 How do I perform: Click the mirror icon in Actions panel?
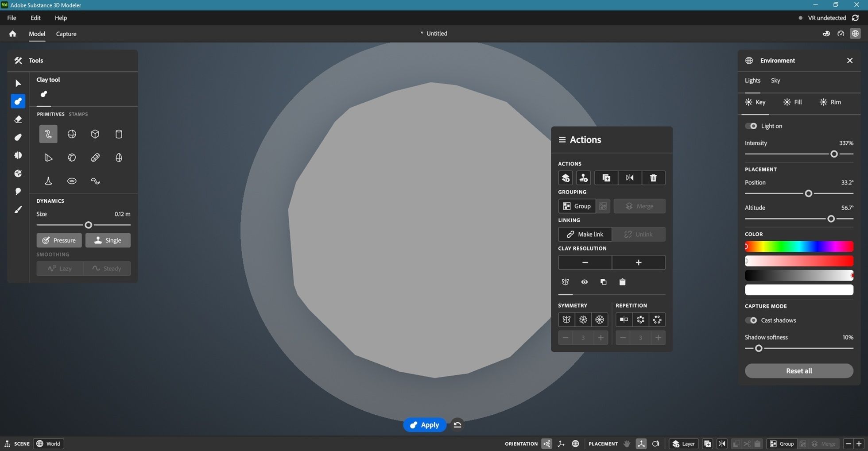point(629,178)
